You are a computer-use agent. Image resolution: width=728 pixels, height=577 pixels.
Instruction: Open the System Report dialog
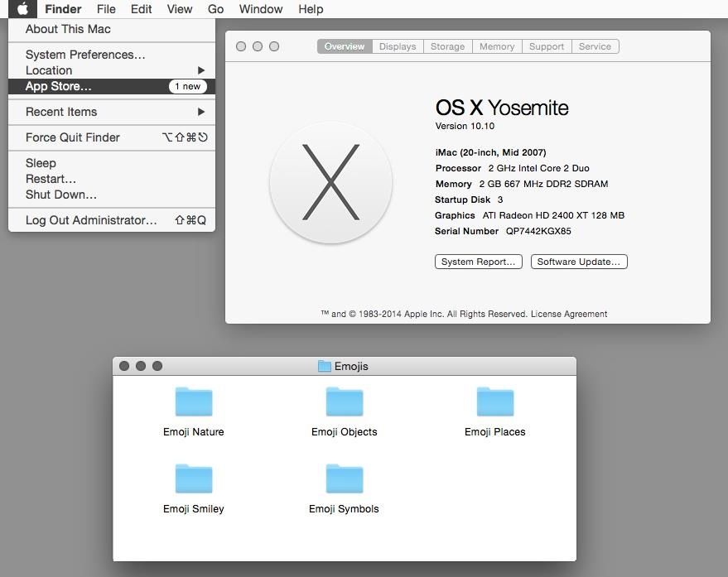[x=478, y=261]
